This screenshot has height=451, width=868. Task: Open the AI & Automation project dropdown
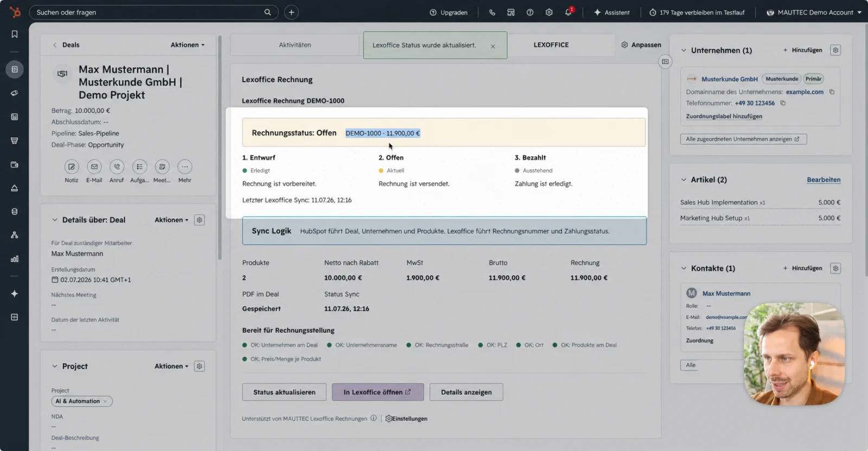(x=82, y=401)
